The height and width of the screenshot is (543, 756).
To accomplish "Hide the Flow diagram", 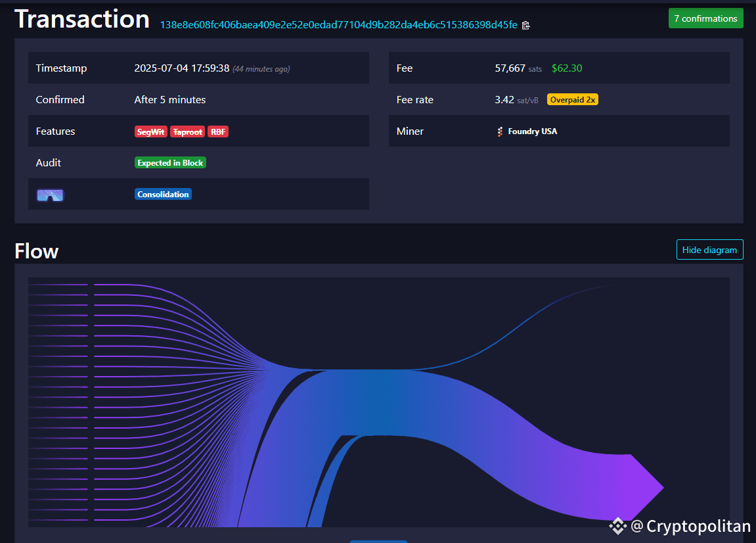I will (709, 250).
